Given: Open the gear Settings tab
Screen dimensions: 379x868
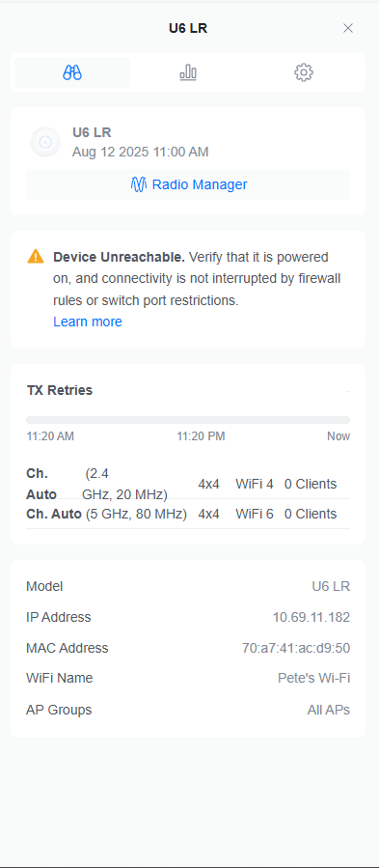Looking at the screenshot, I should point(304,72).
